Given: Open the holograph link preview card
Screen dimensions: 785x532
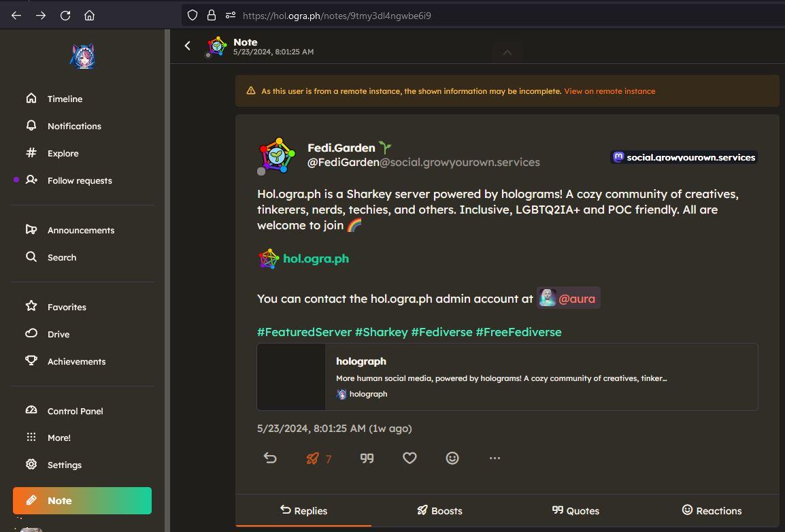Looking at the screenshot, I should [x=507, y=377].
